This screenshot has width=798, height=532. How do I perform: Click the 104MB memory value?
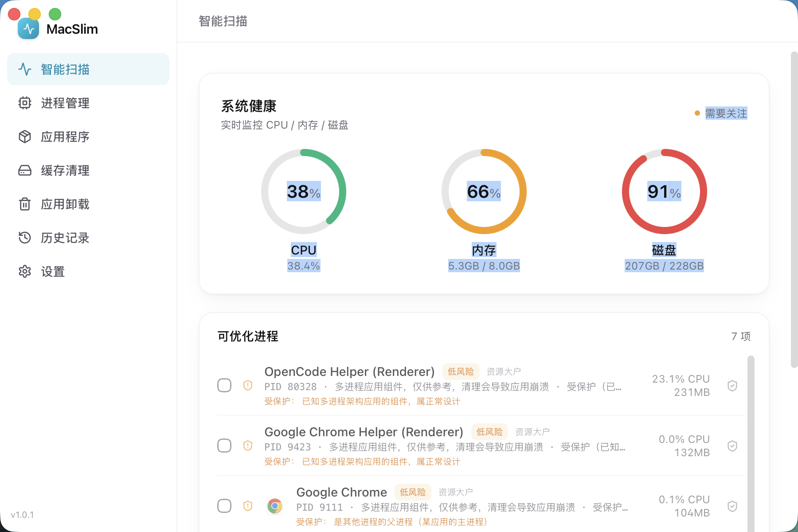pos(692,513)
